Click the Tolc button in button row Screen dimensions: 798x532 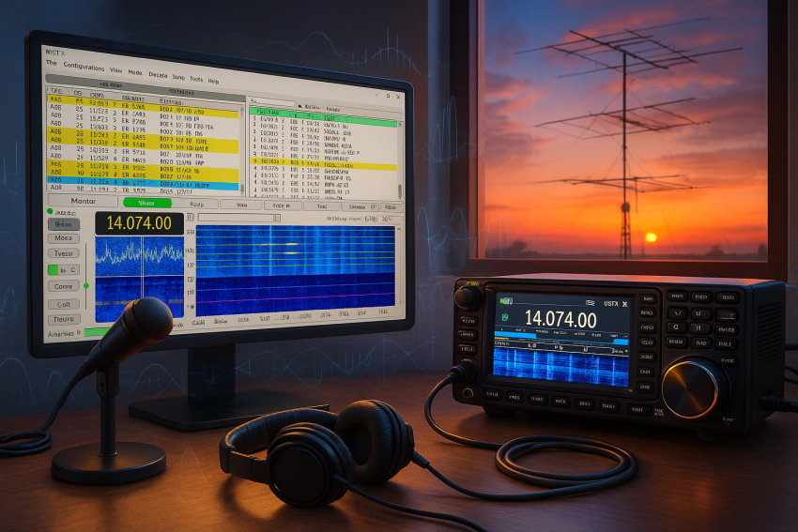point(322,206)
